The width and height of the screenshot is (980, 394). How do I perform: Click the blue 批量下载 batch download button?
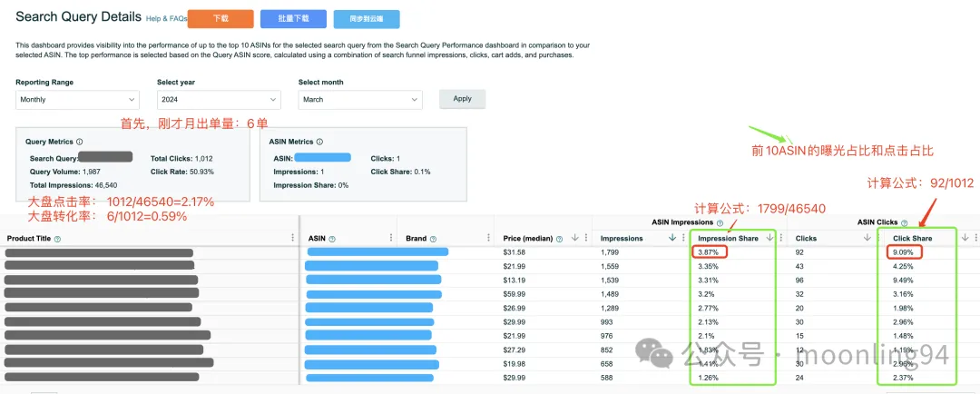(x=293, y=19)
